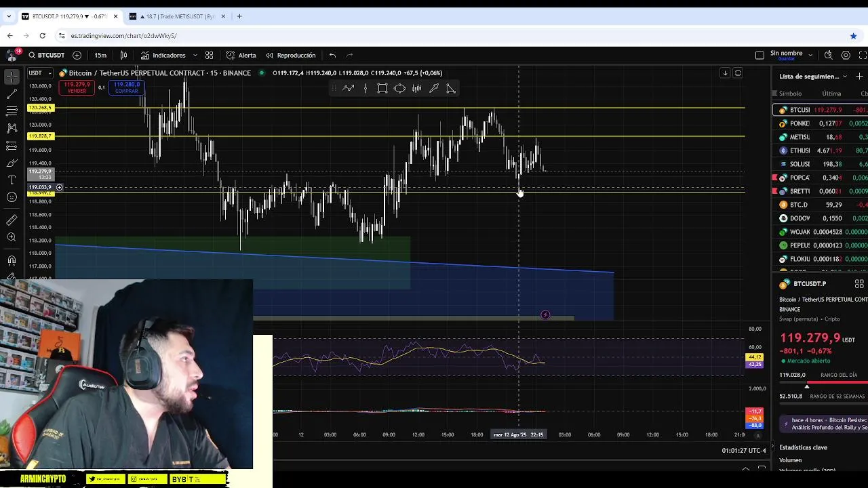Select the trend line tool
Screen dimensions: 868x488
point(12,94)
